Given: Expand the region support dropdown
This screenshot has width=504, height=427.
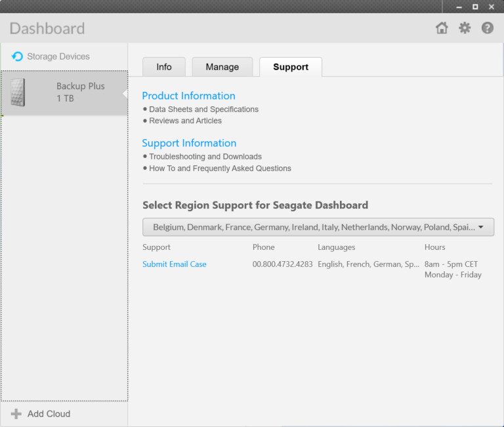Looking at the screenshot, I should tap(318, 227).
